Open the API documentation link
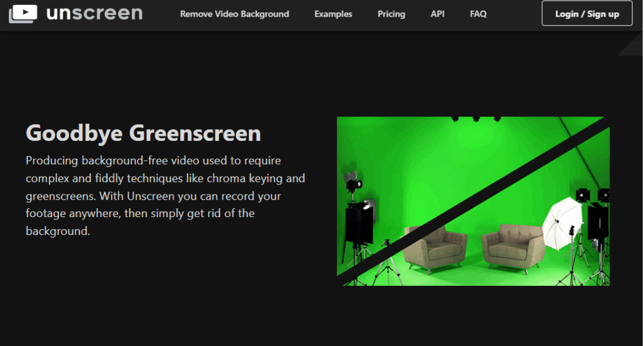Viewport: 644px width, 346px height. [x=437, y=14]
